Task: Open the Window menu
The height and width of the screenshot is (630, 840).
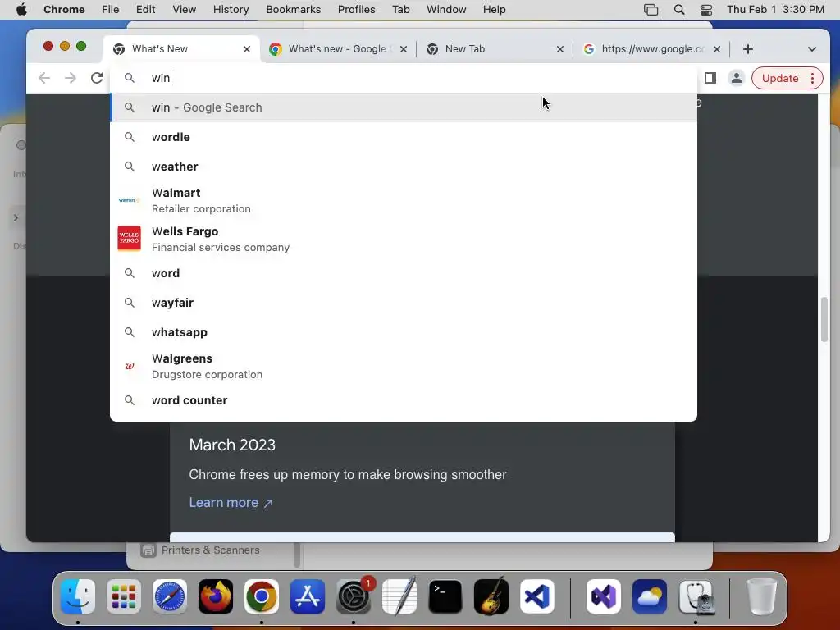Action: 446,10
